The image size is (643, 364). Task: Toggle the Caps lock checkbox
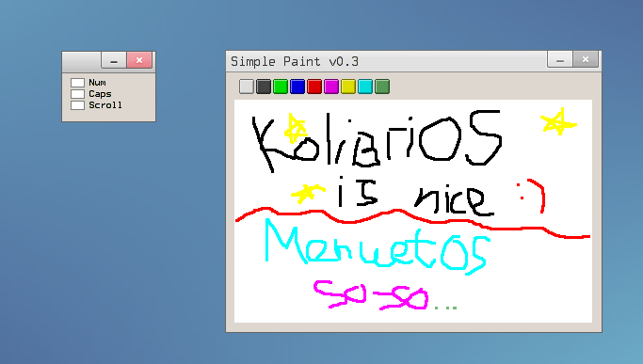[x=77, y=94]
